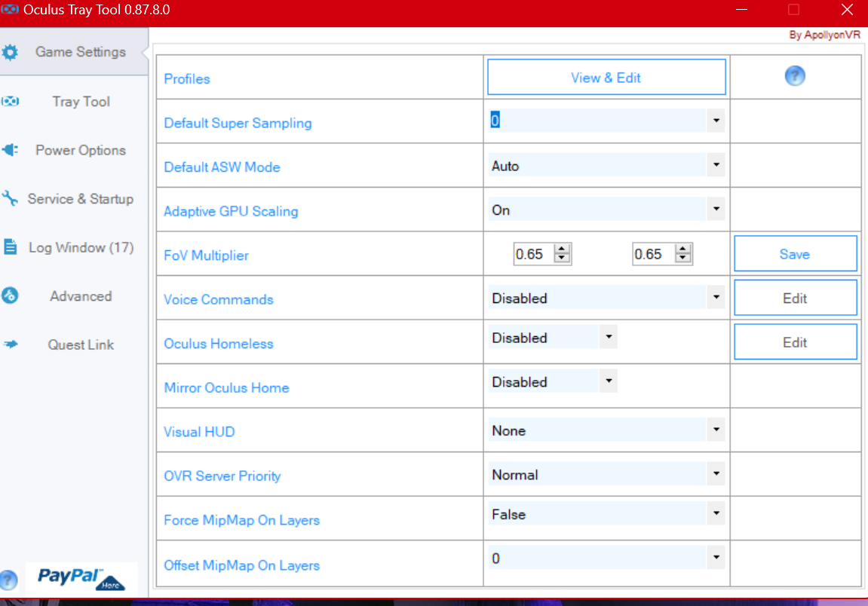Expand the Force MipMap On Layers dropdown
868x606 pixels.
pos(716,513)
